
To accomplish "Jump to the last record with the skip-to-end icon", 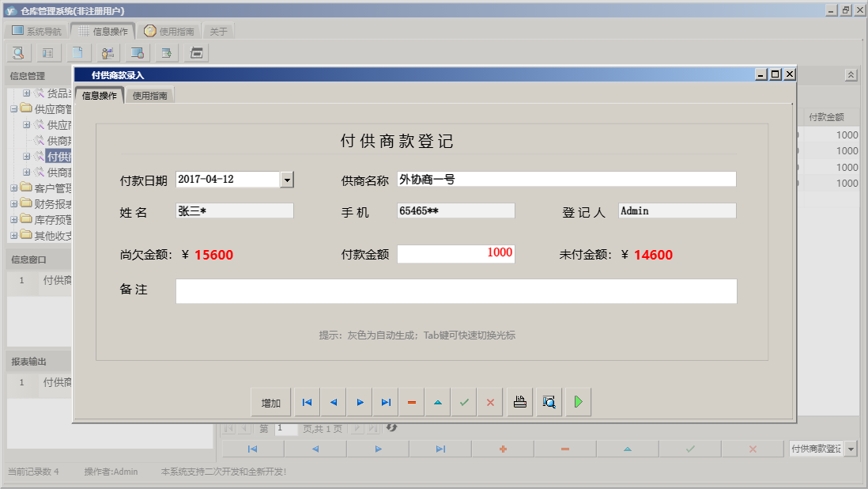I will 386,402.
